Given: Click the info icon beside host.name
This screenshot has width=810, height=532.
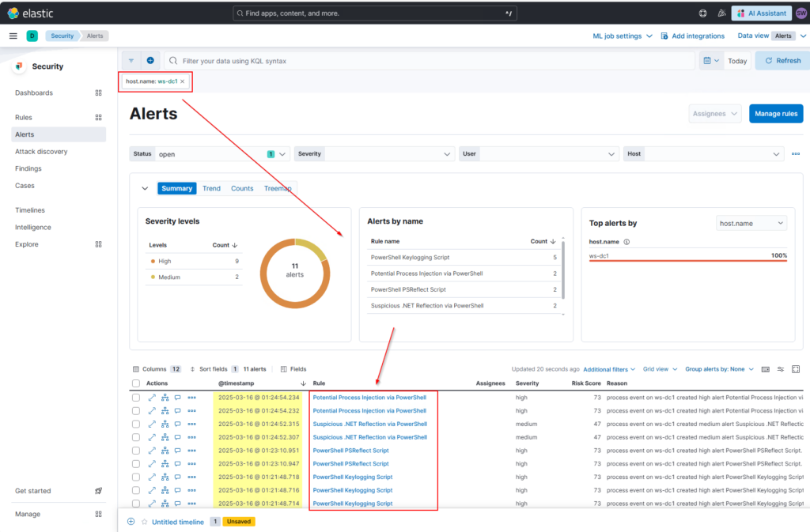Looking at the screenshot, I should click(626, 242).
